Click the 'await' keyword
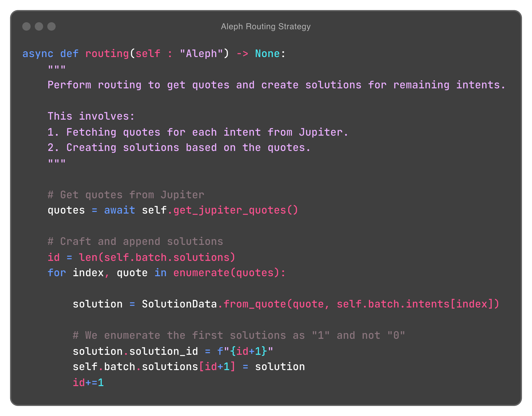Image resolution: width=532 pixels, height=416 pixels. (120, 210)
